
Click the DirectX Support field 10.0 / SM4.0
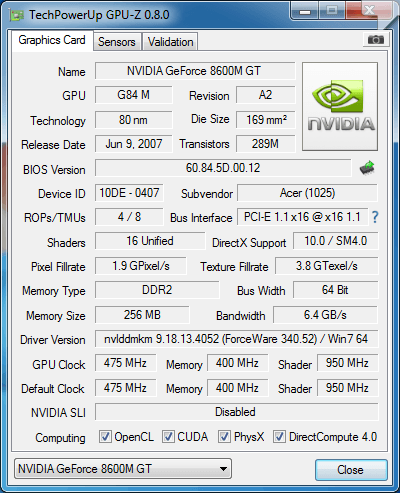coord(336,241)
